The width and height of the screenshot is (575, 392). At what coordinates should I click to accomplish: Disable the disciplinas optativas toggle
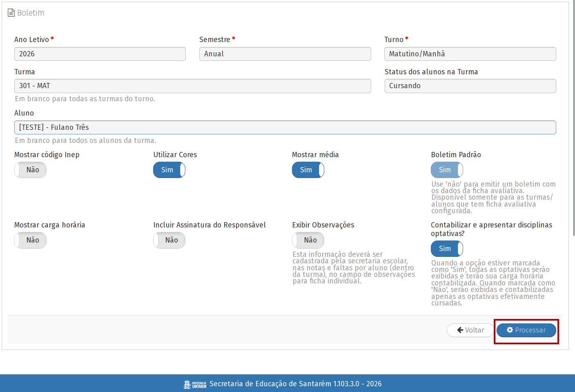447,249
